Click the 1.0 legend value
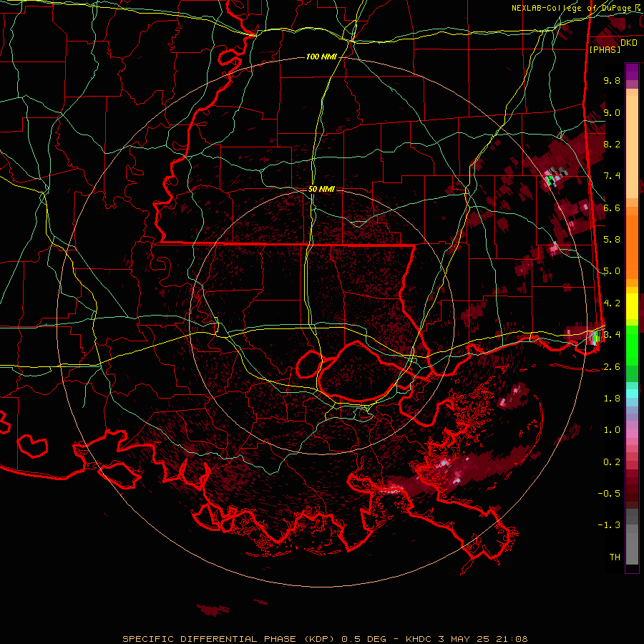644x644 pixels. click(612, 430)
